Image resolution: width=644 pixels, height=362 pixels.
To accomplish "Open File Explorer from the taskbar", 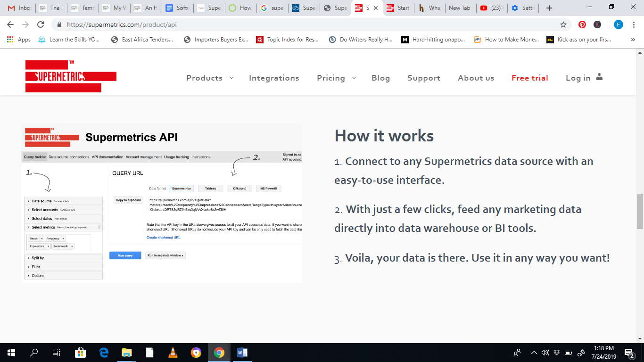I will 127,353.
